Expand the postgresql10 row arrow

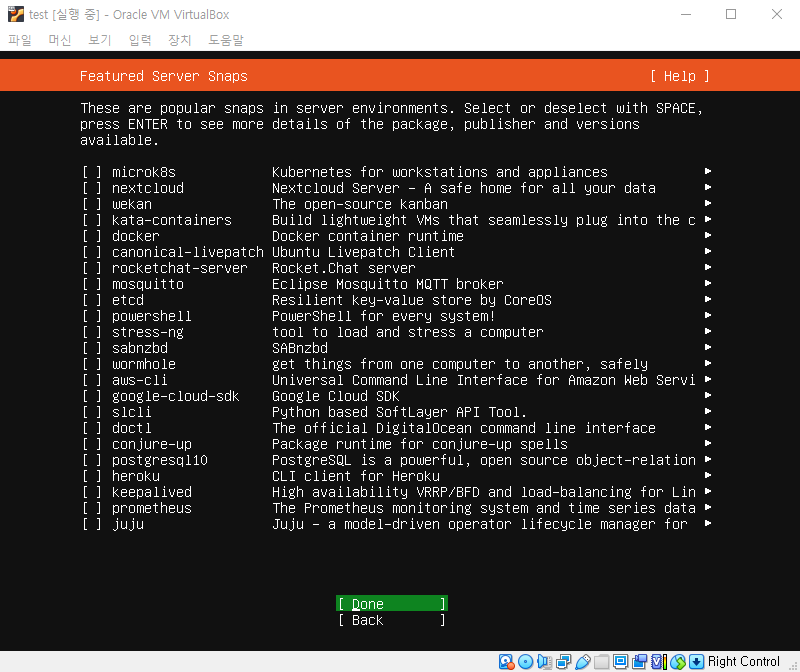point(708,459)
